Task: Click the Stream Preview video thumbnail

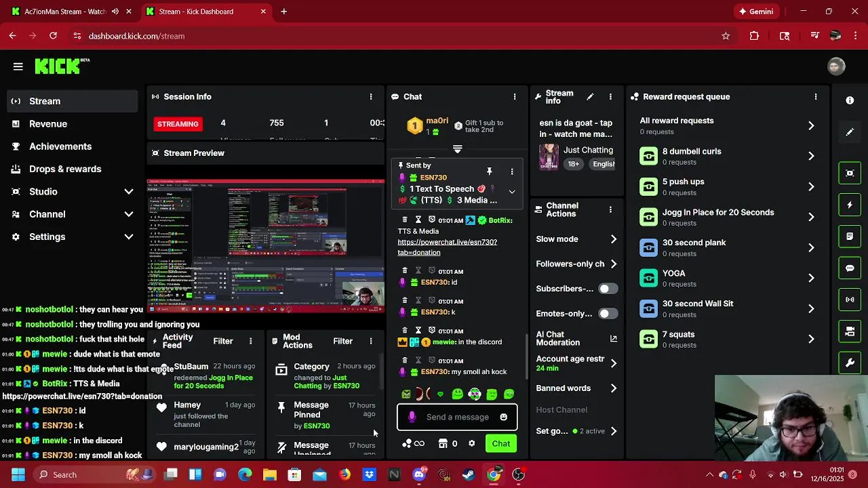Action: click(x=265, y=245)
